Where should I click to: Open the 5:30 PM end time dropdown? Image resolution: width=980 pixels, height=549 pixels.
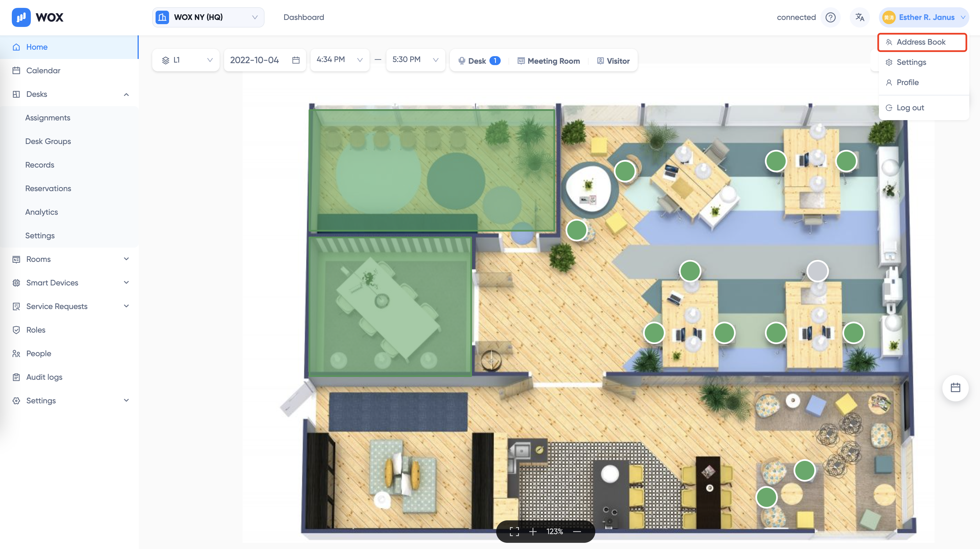[415, 60]
